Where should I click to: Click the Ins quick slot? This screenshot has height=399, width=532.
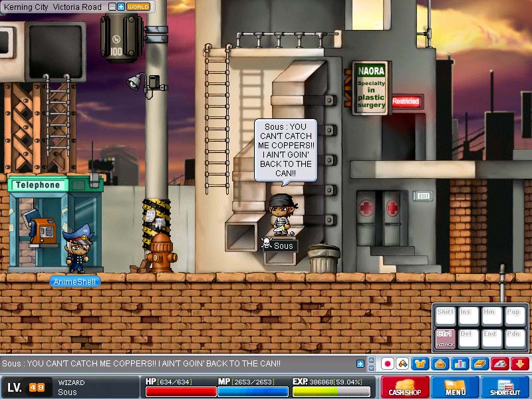[x=469, y=316]
